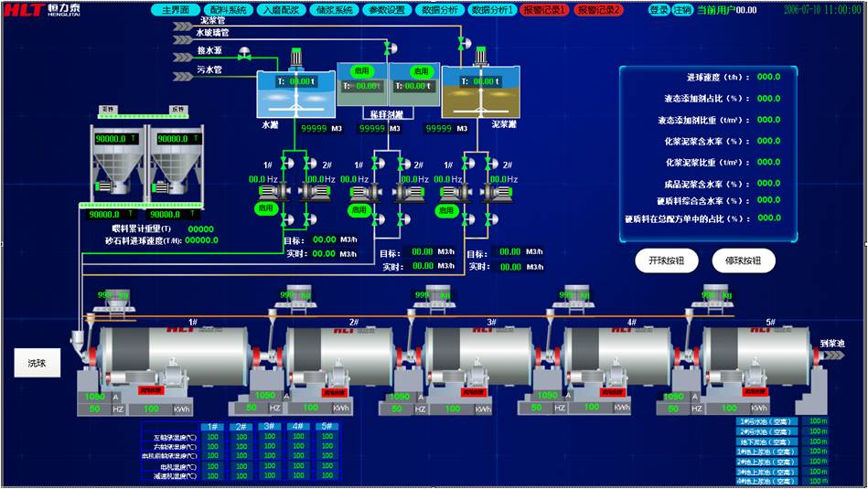Click the valve above the 稀释剂罐
This screenshot has width=868, height=489.
388,47
